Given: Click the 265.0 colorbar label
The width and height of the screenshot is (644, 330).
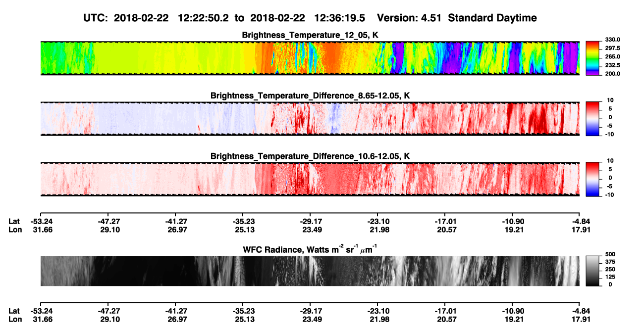Looking at the screenshot, I should pos(612,57).
